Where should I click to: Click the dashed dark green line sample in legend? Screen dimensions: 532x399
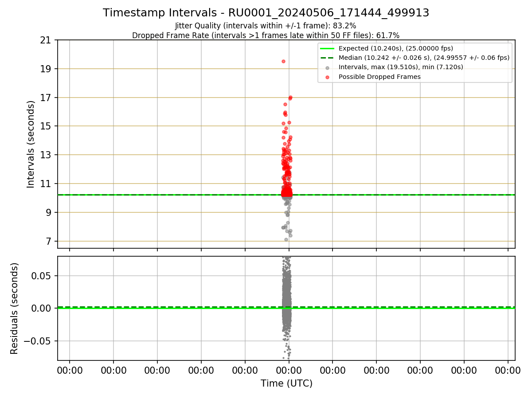pos(327,58)
